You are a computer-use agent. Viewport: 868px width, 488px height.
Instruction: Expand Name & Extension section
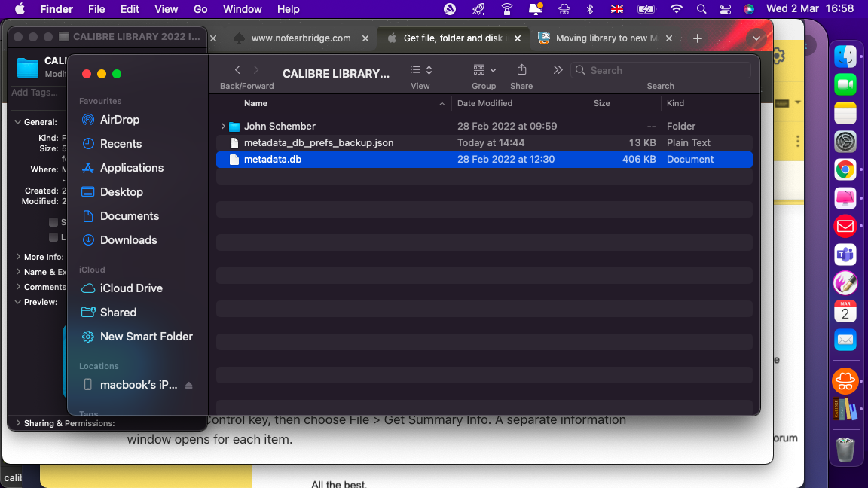point(18,272)
